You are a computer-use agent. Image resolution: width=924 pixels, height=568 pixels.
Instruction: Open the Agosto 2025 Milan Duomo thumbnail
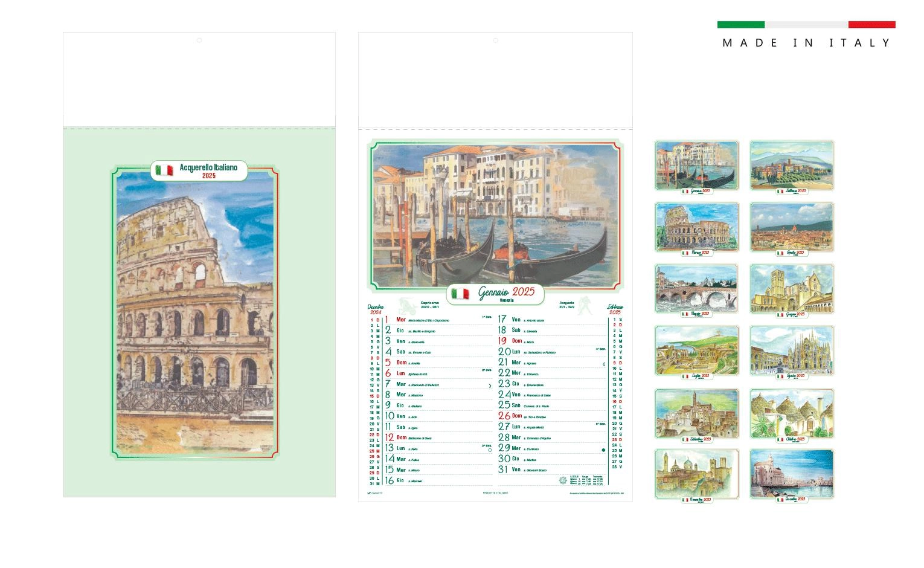pos(791,349)
